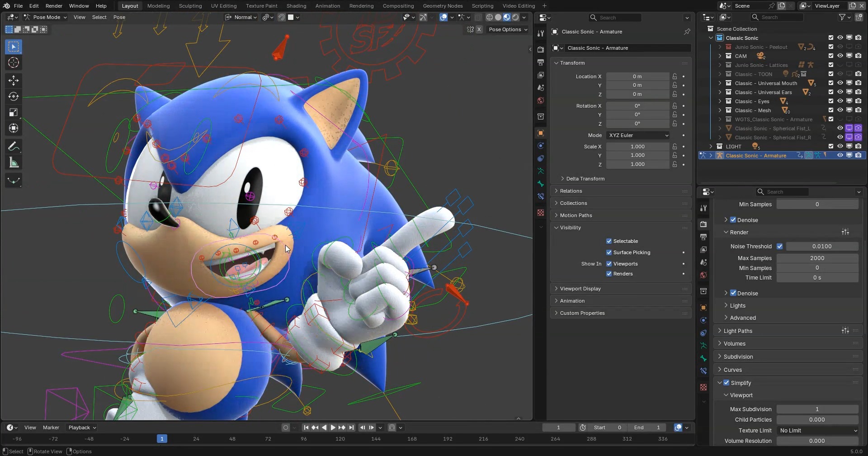This screenshot has width=868, height=456.
Task: Exclude the LIGHT collection from view layer
Action: point(831,147)
